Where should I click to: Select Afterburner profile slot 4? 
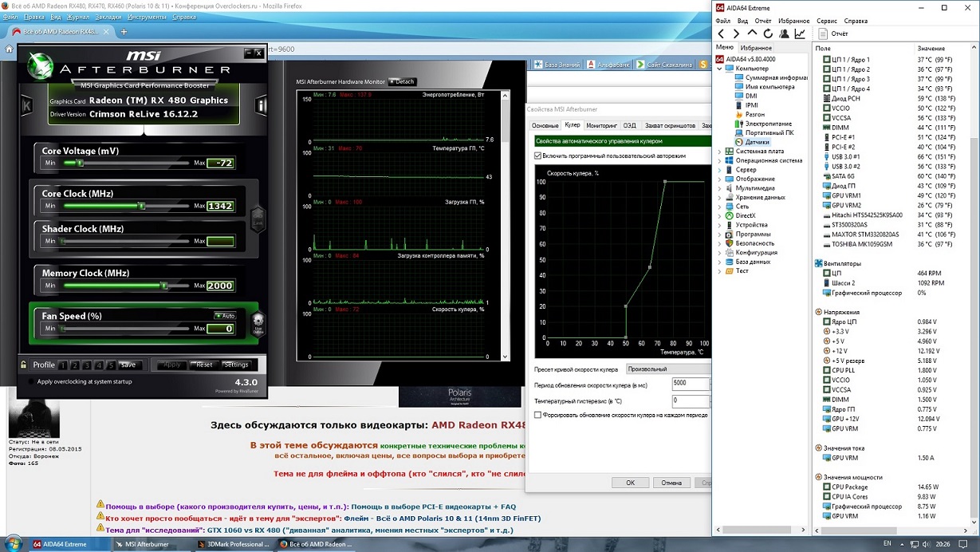point(99,365)
